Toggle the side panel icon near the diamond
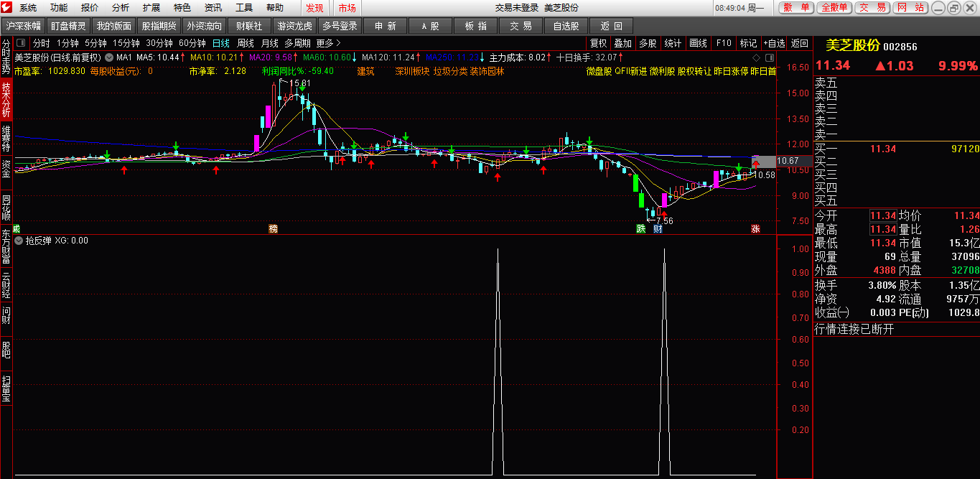This screenshot has height=479, width=980. click(x=768, y=57)
